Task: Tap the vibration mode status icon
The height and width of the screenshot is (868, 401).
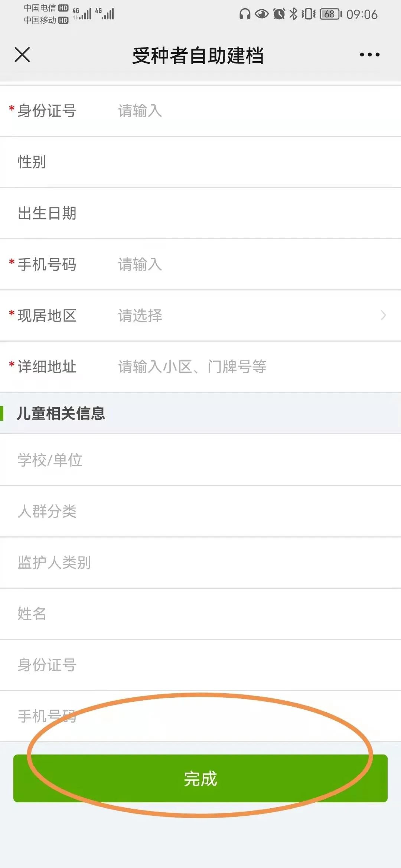Action: (308, 14)
